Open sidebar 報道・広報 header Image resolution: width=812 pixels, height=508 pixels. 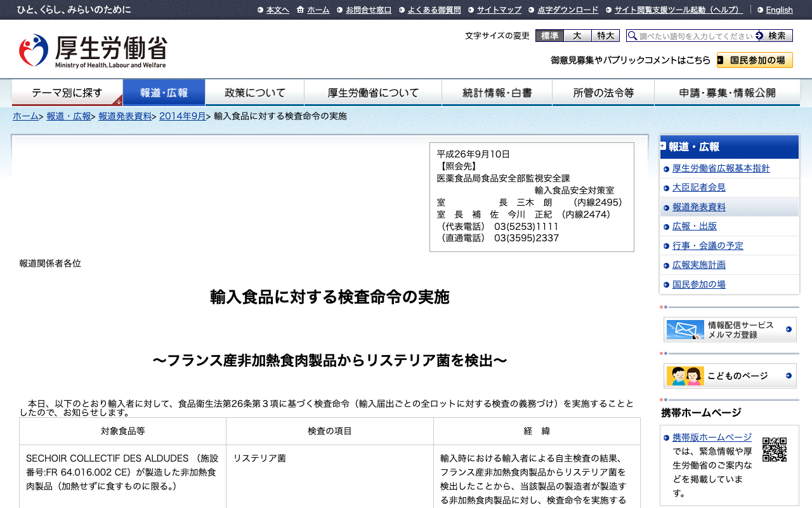730,147
